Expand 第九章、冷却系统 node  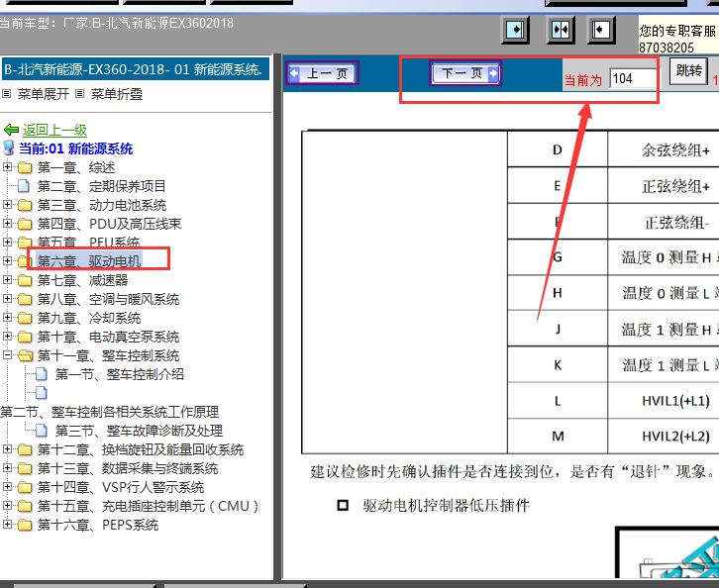[7, 317]
